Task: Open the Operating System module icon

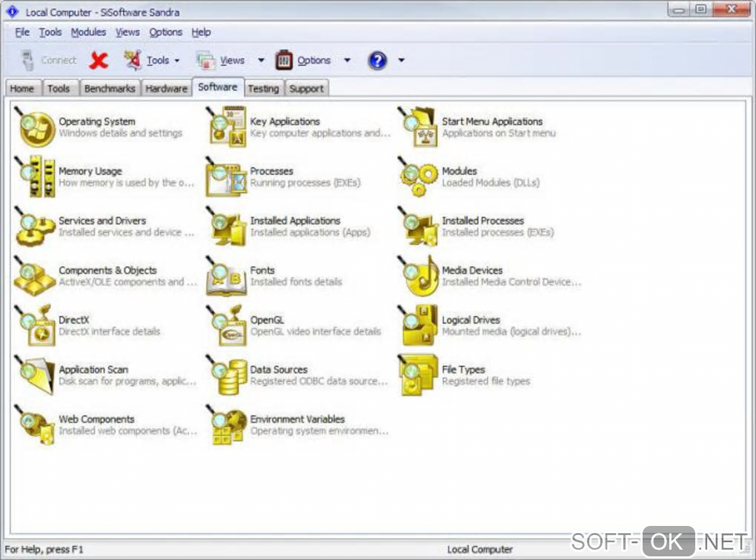Action: click(35, 127)
